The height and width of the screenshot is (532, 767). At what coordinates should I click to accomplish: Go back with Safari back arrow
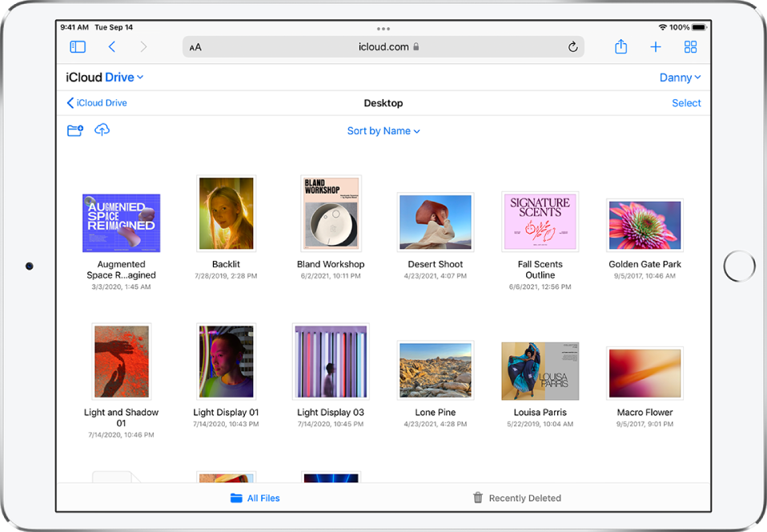click(x=112, y=47)
